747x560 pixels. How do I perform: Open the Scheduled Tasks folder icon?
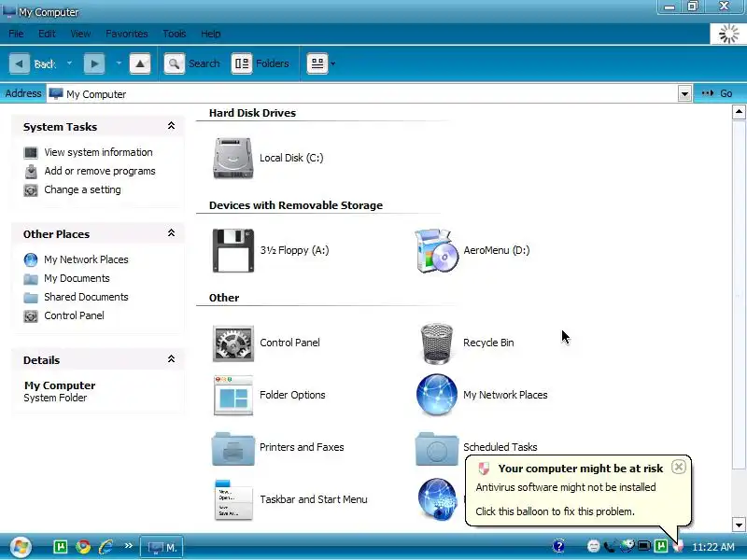point(436,448)
